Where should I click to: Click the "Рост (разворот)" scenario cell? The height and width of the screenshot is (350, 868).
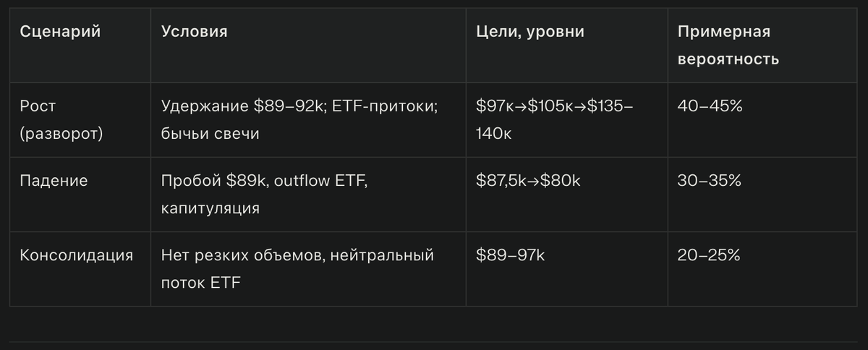click(x=61, y=119)
